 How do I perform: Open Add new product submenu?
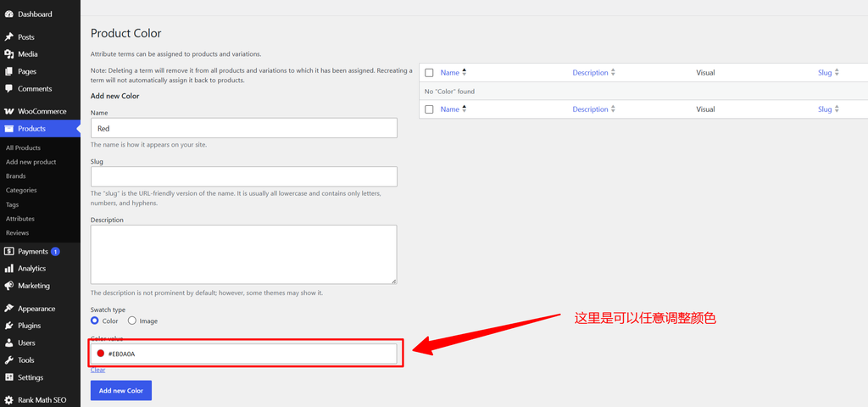31,162
